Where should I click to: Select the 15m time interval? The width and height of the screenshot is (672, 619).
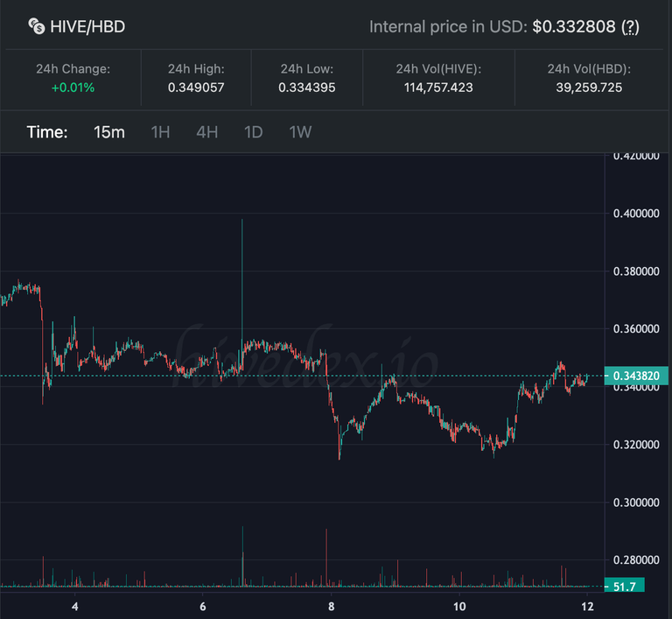(x=109, y=132)
